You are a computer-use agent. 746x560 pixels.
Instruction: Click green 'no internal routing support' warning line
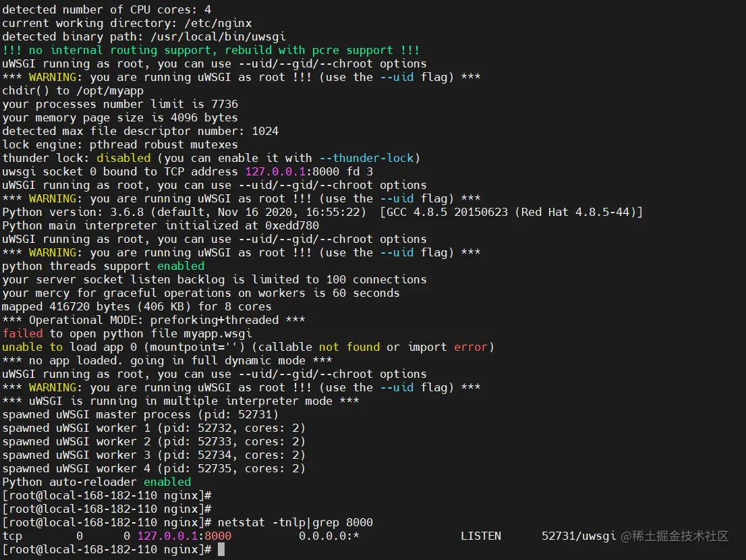(x=210, y=50)
